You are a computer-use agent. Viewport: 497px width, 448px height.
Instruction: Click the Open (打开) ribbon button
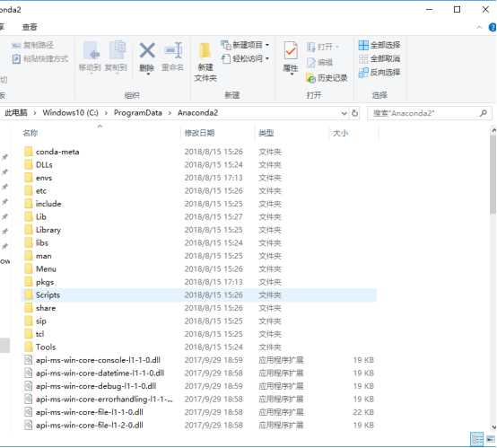[323, 47]
